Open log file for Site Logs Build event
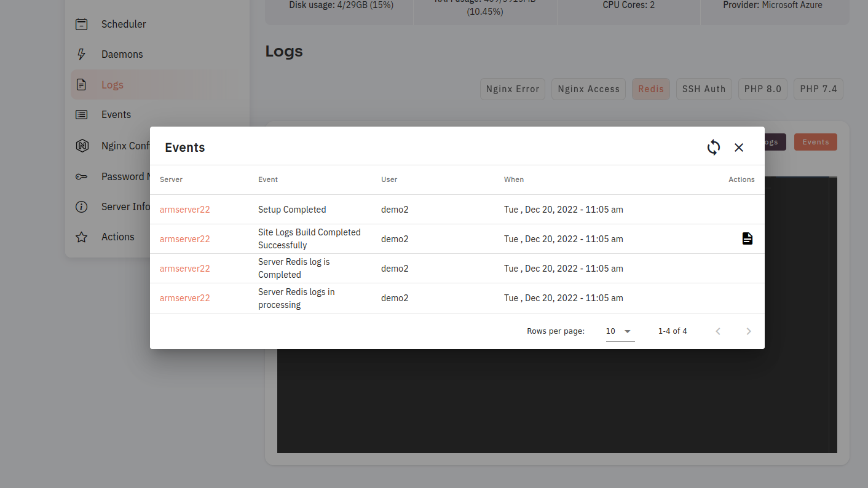 coord(747,238)
